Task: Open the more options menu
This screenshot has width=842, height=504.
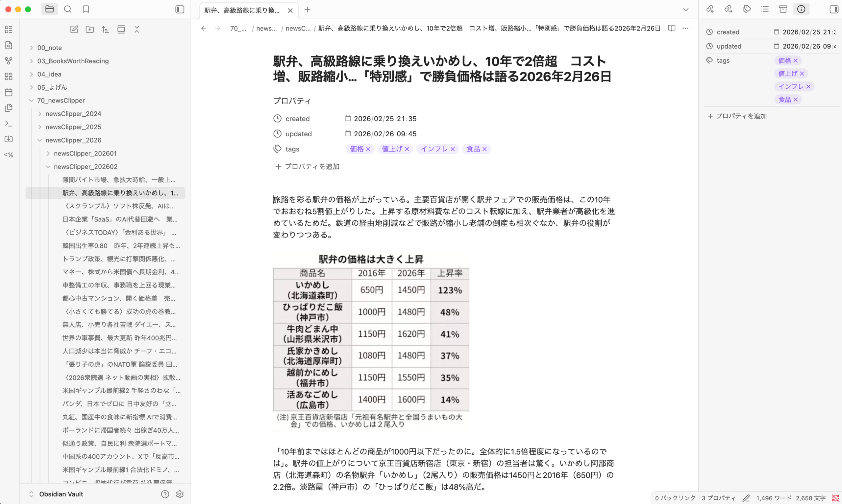Action: tap(685, 28)
